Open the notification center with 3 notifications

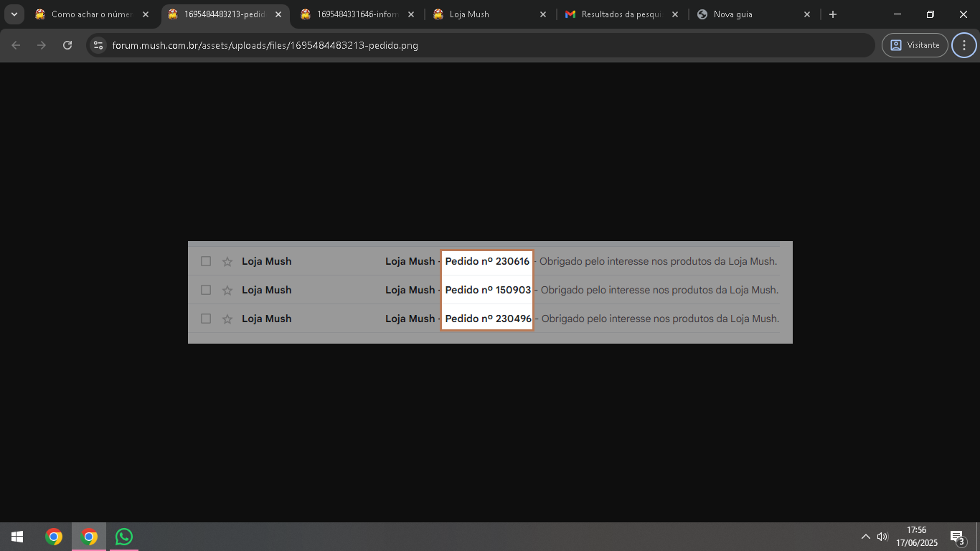click(x=957, y=537)
